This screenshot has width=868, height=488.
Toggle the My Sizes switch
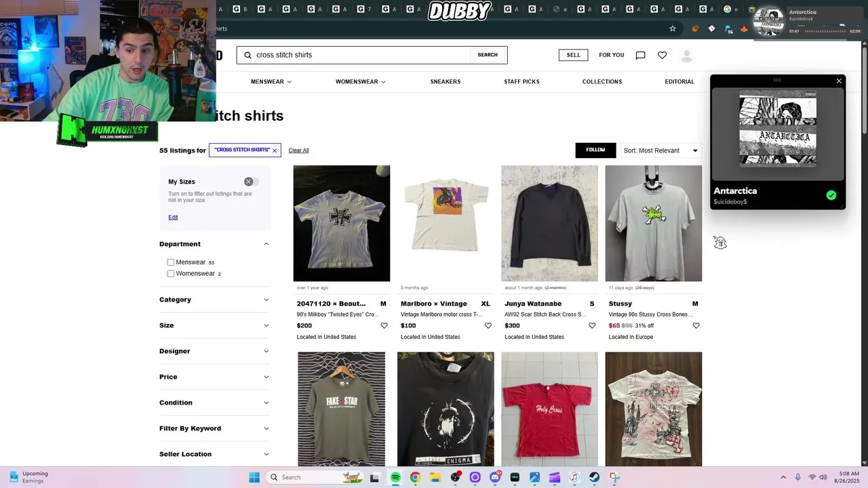(x=252, y=182)
